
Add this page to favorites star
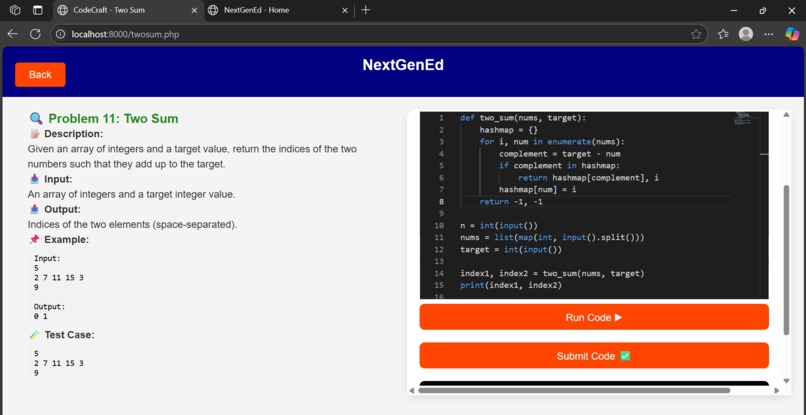696,34
